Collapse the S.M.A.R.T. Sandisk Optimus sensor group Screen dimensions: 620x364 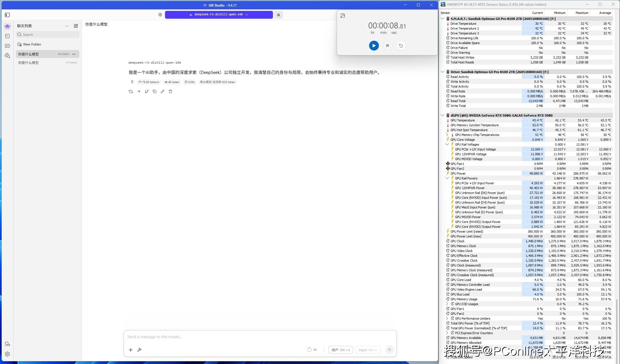point(443,19)
